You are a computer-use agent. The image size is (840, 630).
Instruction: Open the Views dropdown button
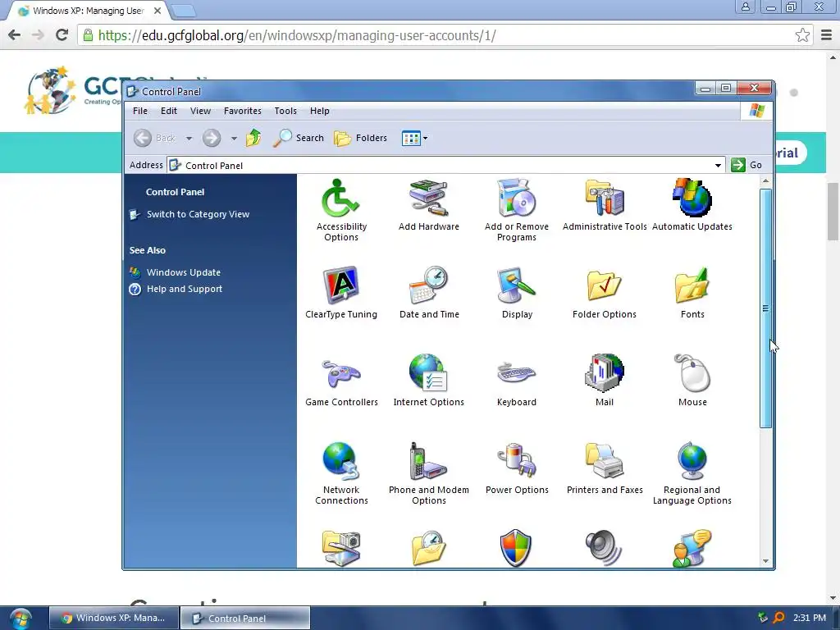pyautogui.click(x=414, y=138)
